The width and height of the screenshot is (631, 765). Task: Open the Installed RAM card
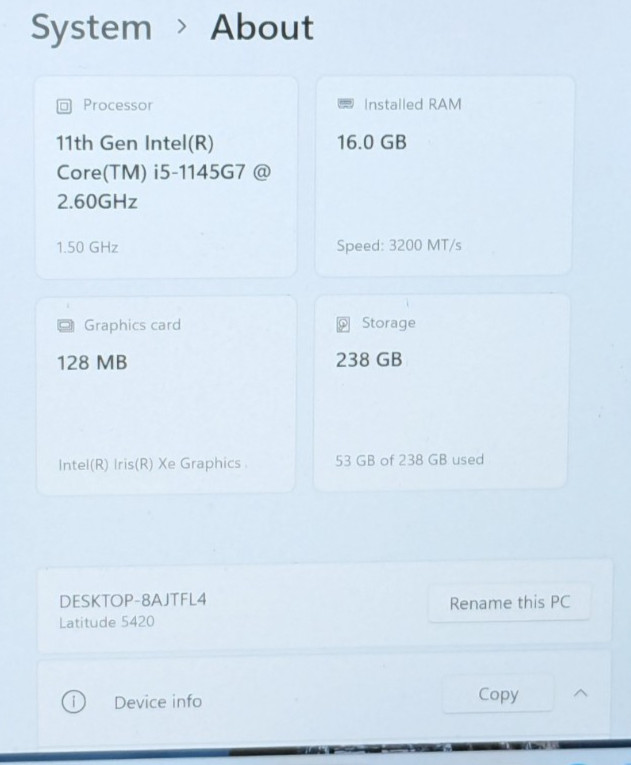[x=444, y=176]
